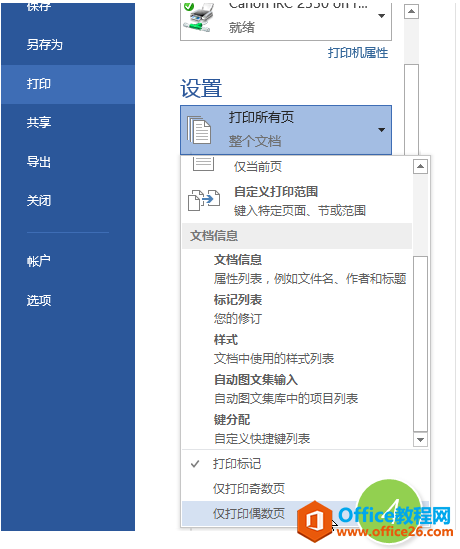460x549 pixels.
Task: Click the printer device icon
Action: pyautogui.click(x=197, y=17)
